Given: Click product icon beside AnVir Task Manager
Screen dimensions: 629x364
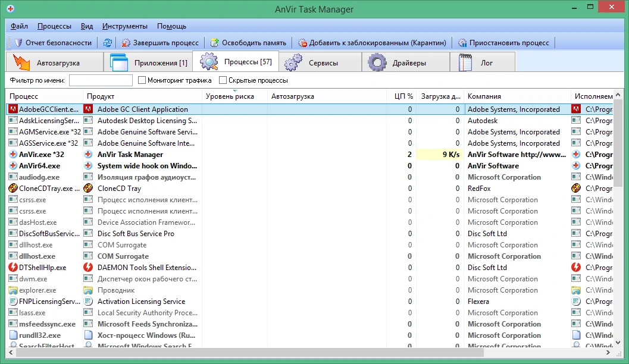Looking at the screenshot, I should click(x=88, y=154).
